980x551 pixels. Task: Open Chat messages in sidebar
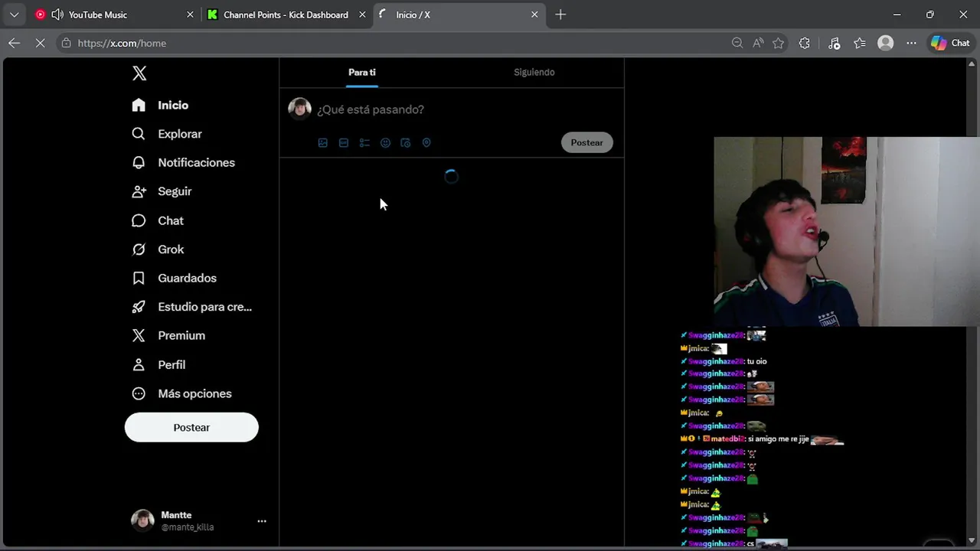click(158, 220)
